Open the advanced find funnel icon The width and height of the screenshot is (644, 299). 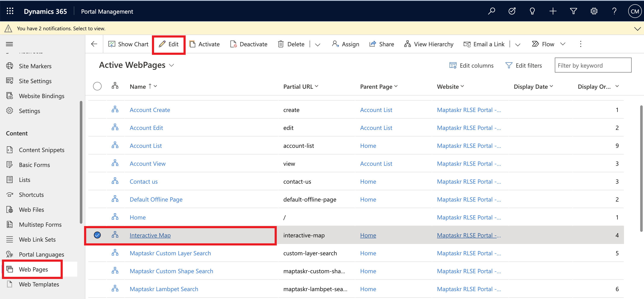(x=573, y=11)
